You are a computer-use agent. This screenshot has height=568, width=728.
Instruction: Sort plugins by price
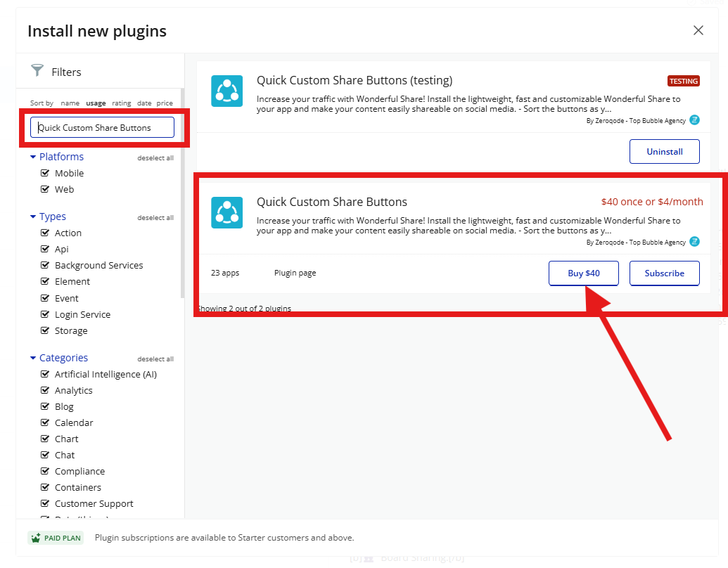(x=165, y=103)
